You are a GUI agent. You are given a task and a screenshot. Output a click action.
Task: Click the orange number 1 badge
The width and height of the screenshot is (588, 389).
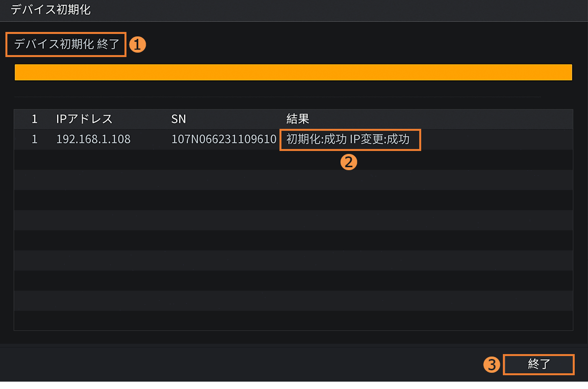[137, 45]
